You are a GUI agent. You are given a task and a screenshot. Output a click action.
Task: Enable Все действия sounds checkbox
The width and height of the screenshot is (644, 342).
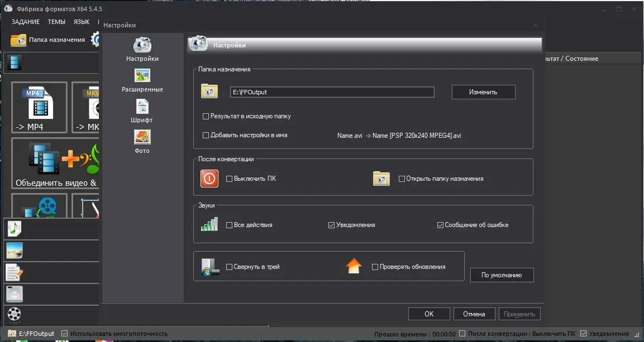point(229,225)
